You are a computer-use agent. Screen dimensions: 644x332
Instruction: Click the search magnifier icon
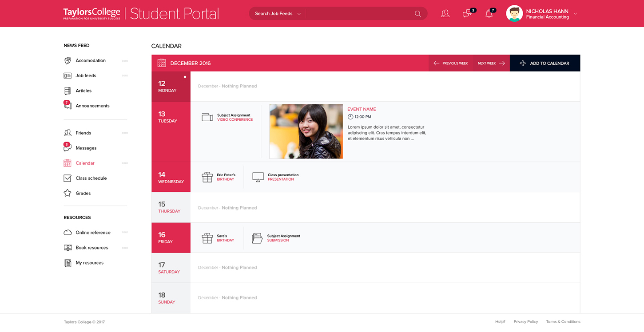(x=417, y=14)
